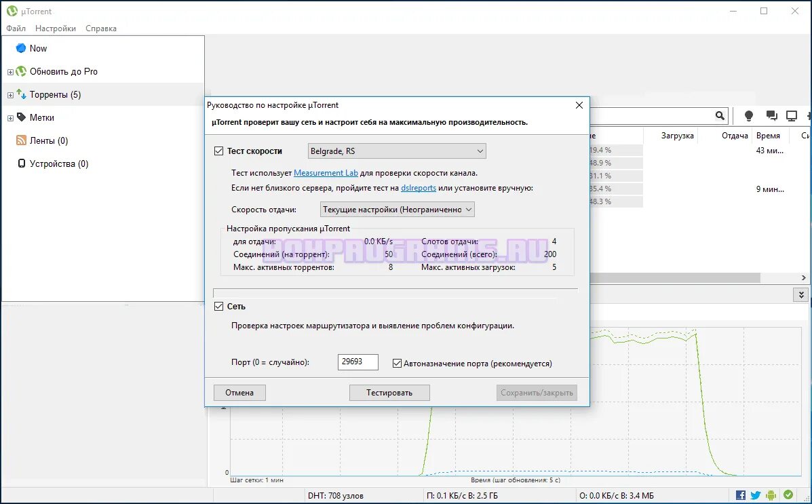Click the 35.4 % progress cell
This screenshot has width=812, height=504.
[616, 189]
